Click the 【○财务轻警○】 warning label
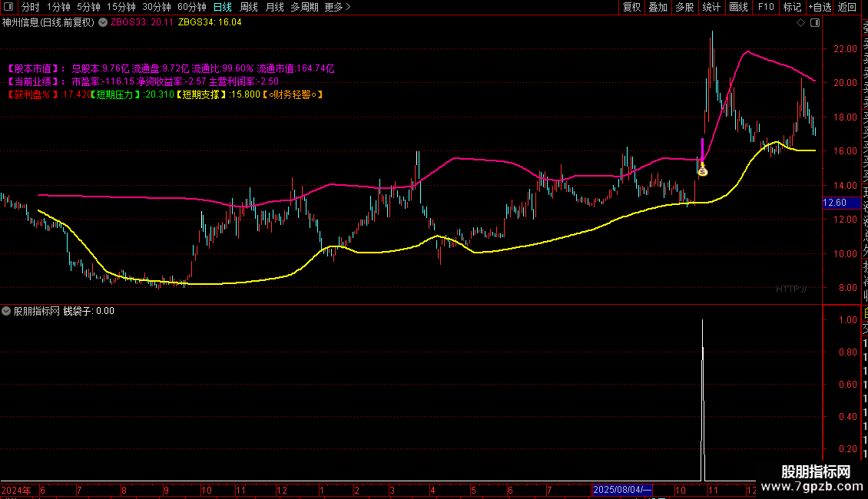Viewport: 868px width, 499px height. click(292, 94)
